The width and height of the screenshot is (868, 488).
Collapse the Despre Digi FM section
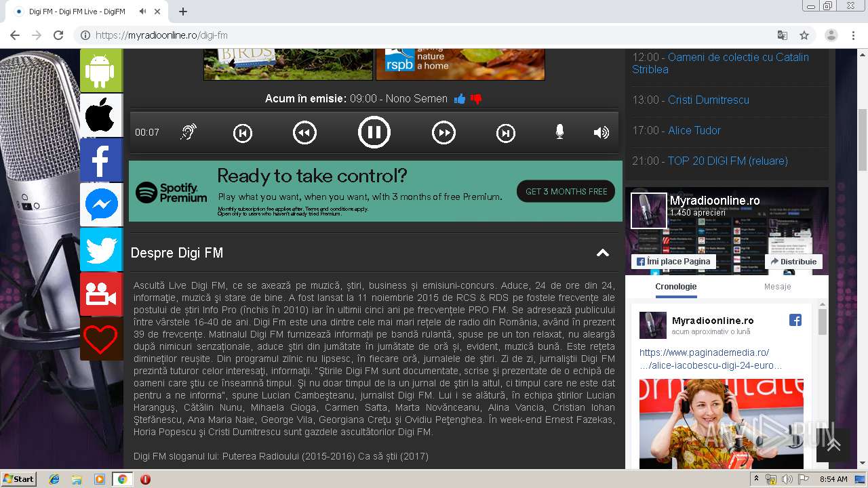602,253
